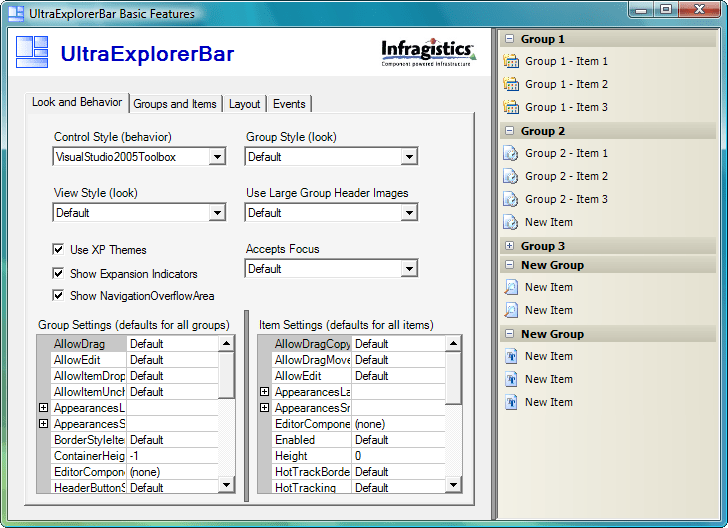Click Item Settings scrollbar down arrow
The image size is (728, 528).
coord(453,485)
